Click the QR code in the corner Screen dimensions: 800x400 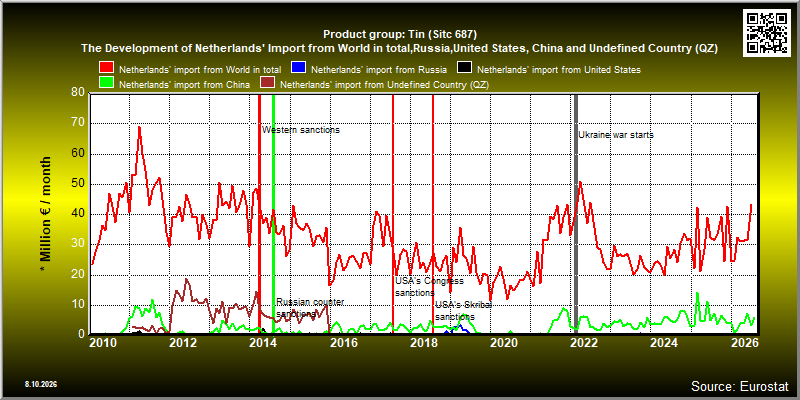coord(768,32)
